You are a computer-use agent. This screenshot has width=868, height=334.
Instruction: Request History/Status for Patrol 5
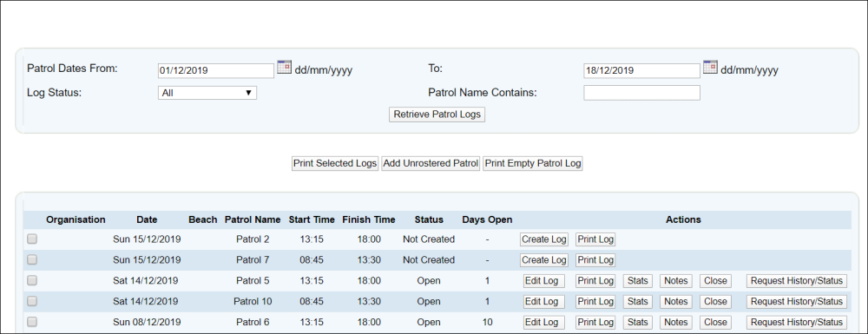[797, 281]
